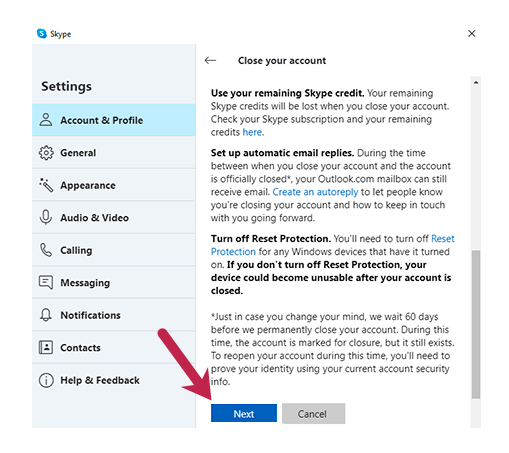Open Contacts settings

click(x=114, y=347)
